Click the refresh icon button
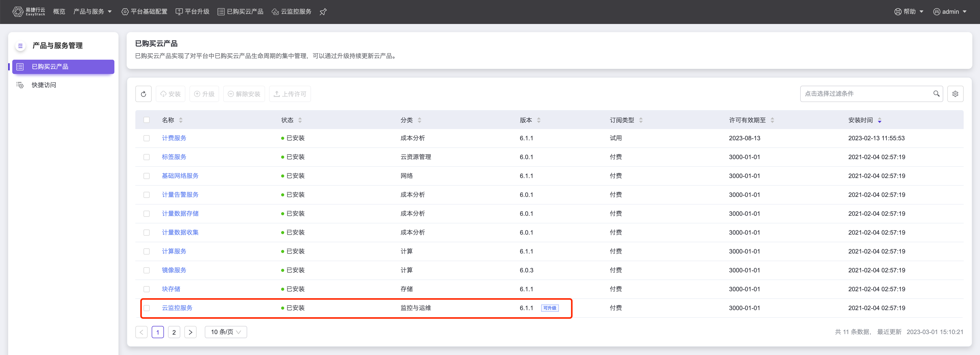Screen dimensions: 980x355 [x=144, y=94]
